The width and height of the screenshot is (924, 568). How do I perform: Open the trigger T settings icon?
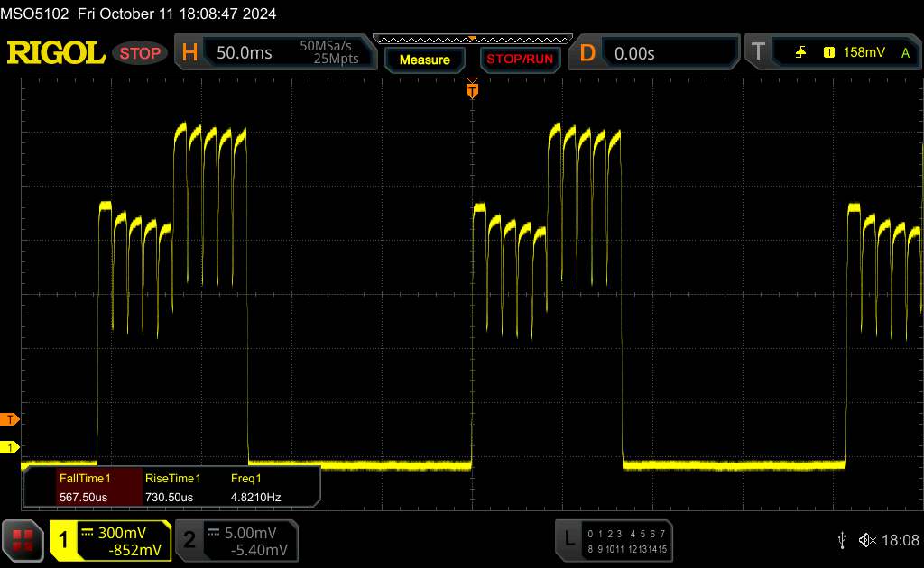758,52
